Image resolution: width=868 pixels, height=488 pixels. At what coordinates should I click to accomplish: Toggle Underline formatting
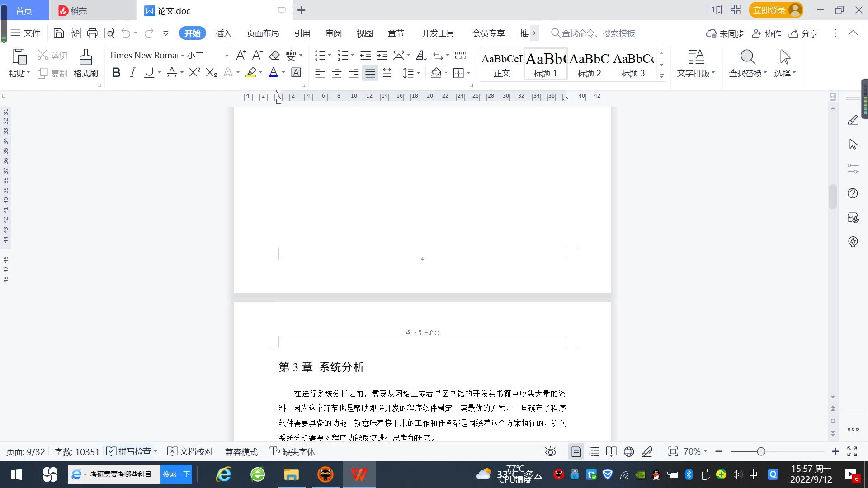point(149,72)
